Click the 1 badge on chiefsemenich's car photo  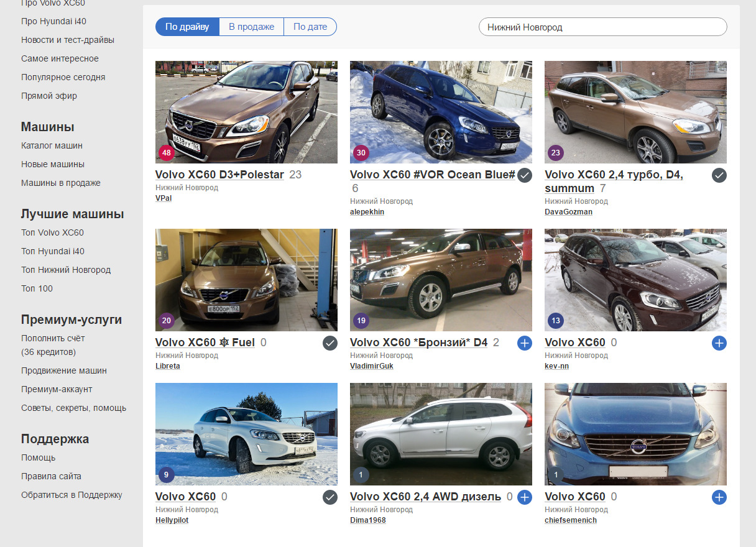[x=555, y=475]
